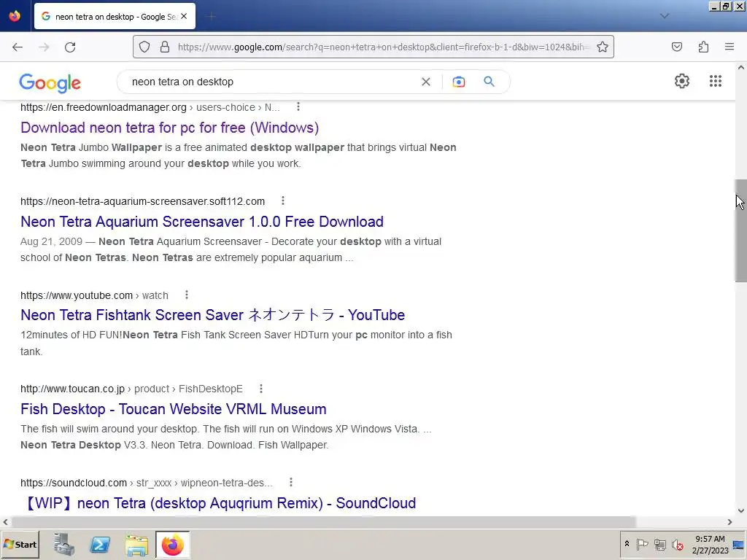The height and width of the screenshot is (560, 747).
Task: Click the URL address bar
Action: click(384, 47)
